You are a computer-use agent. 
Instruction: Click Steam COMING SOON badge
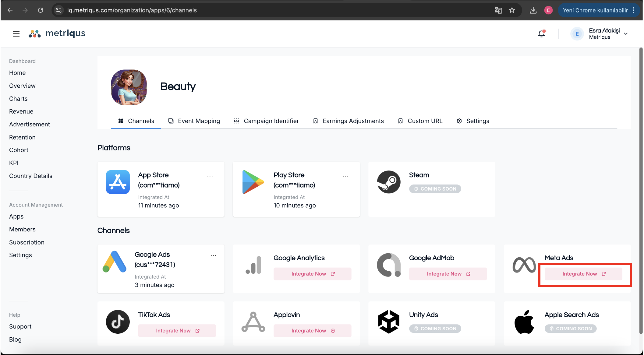click(435, 189)
